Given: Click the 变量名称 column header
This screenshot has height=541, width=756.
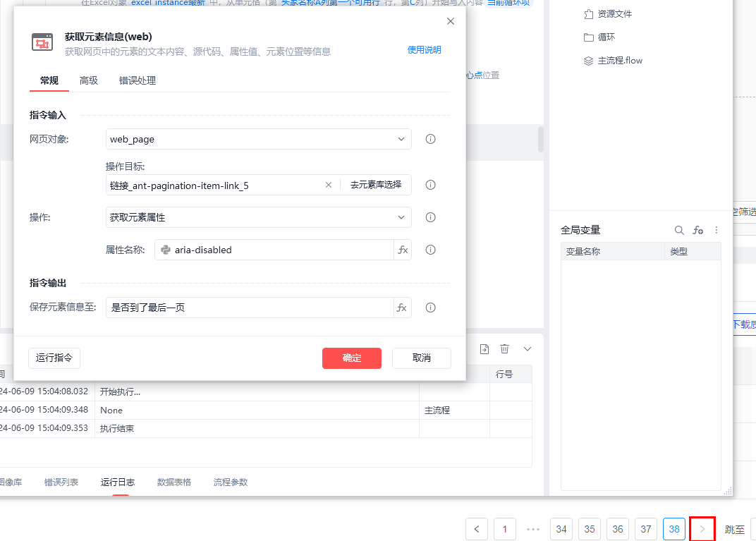Looking at the screenshot, I should coord(612,251).
